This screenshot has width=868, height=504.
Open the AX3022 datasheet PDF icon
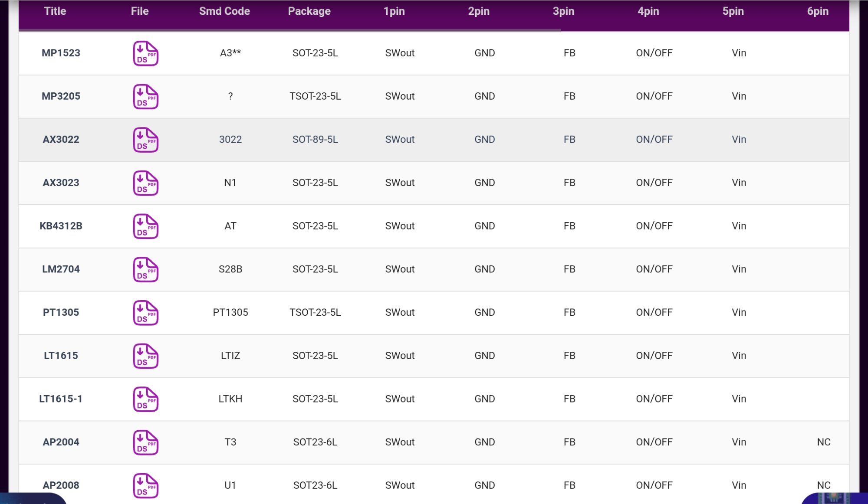click(x=145, y=140)
